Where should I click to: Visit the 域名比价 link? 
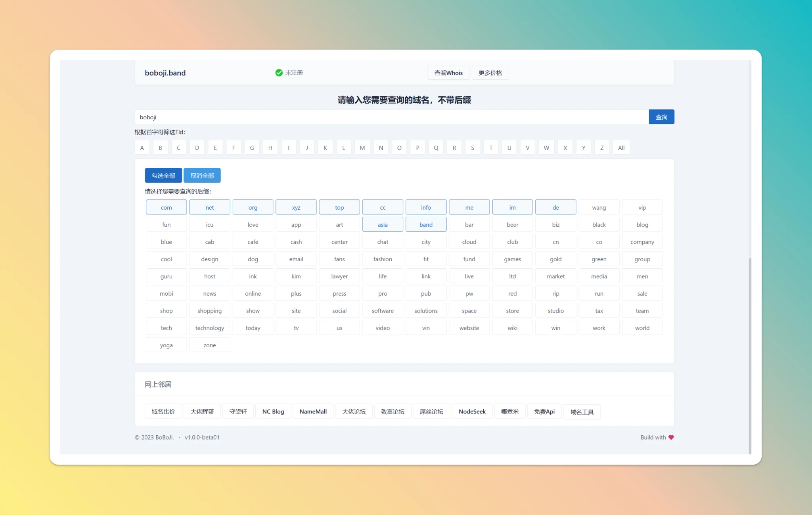tap(163, 412)
